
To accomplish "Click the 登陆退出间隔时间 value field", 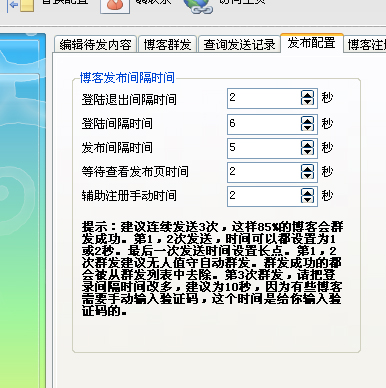I will tap(264, 98).
